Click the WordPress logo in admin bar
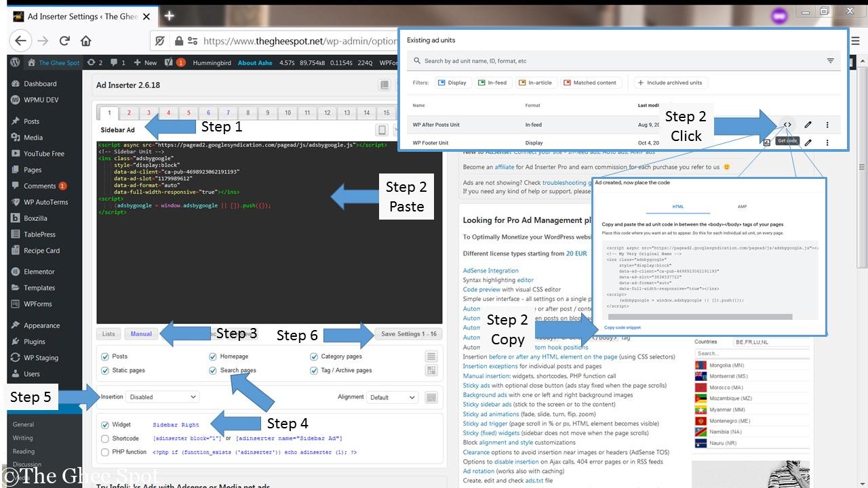 pos(16,62)
